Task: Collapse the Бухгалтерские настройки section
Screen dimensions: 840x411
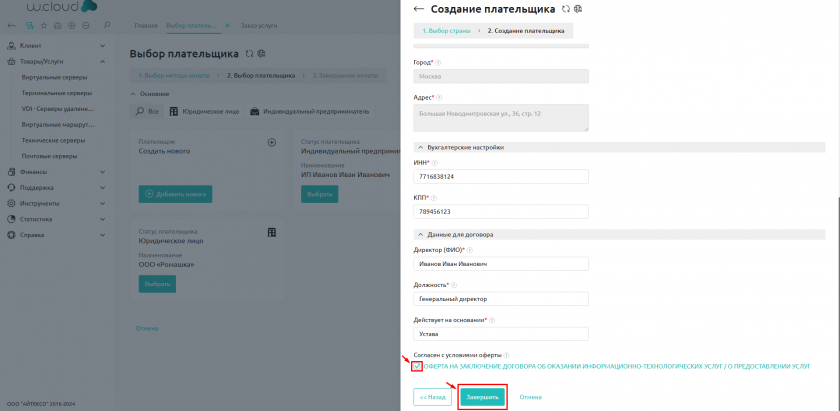Action: pyautogui.click(x=417, y=147)
